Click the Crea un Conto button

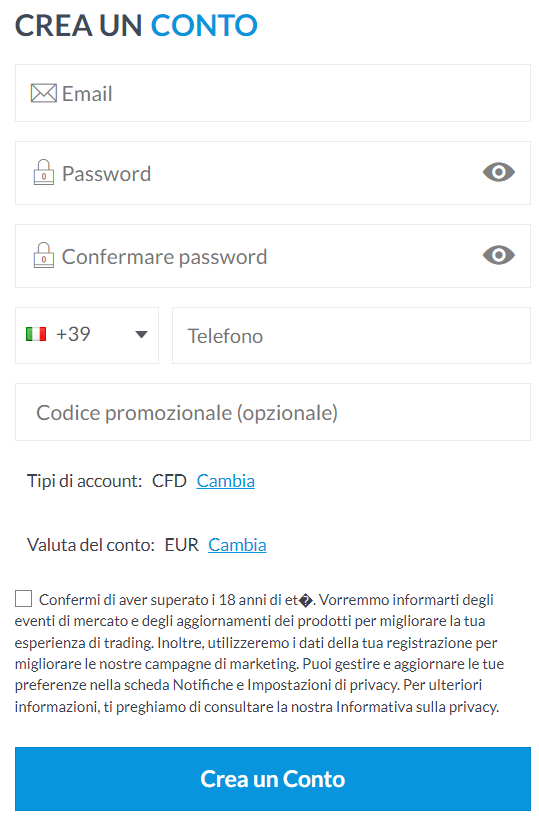273,779
